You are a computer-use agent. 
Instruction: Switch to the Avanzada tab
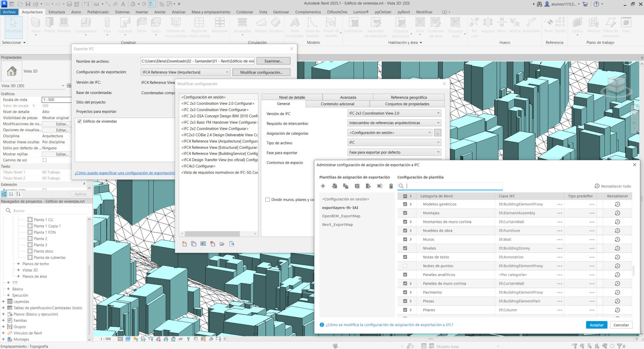tap(348, 97)
